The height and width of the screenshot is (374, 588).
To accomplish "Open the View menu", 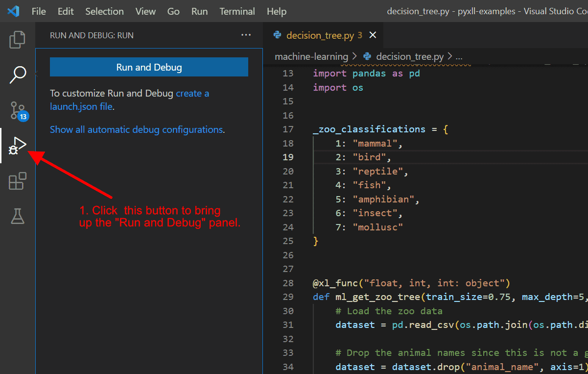I will coord(145,11).
